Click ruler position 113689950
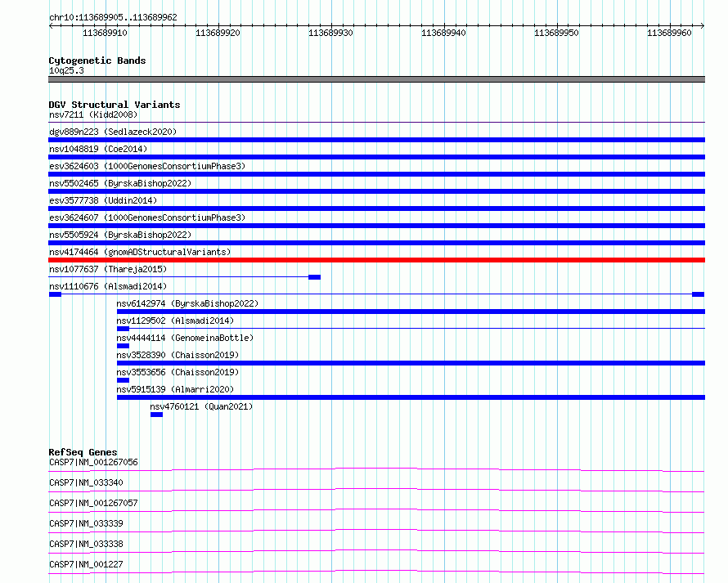Image resolution: width=728 pixels, height=583 pixels. (556, 34)
